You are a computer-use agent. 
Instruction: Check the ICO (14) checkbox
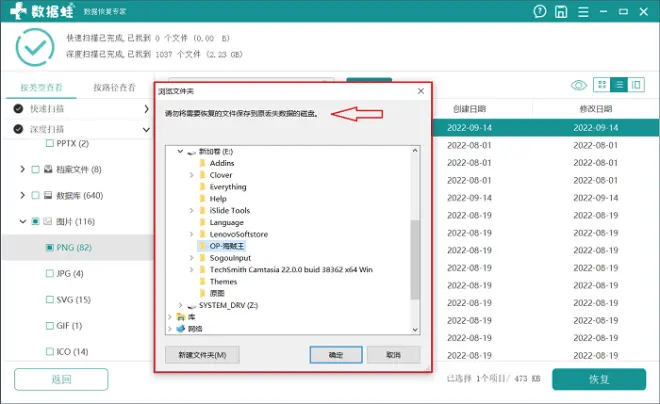click(50, 352)
